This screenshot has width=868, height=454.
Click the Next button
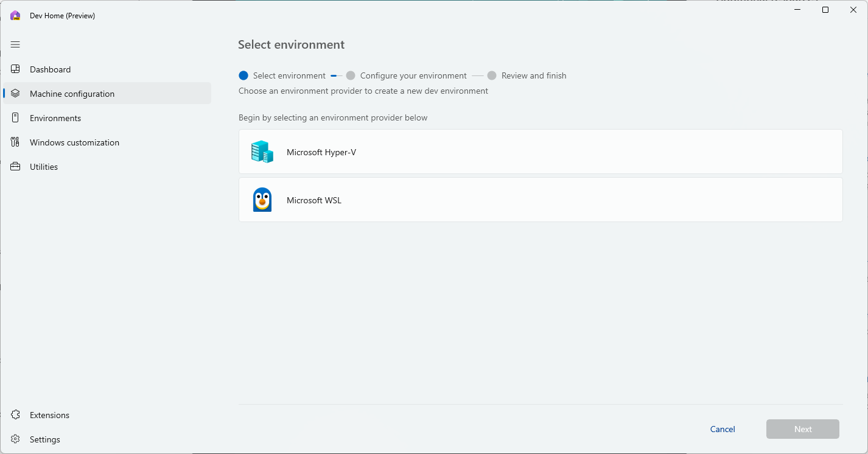coord(803,429)
